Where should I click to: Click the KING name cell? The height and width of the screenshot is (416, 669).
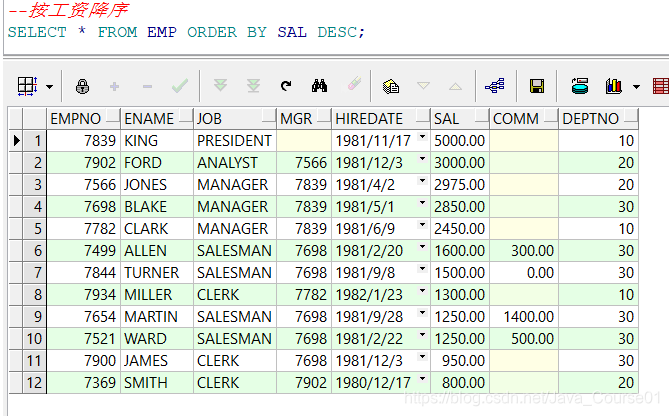[157, 141]
